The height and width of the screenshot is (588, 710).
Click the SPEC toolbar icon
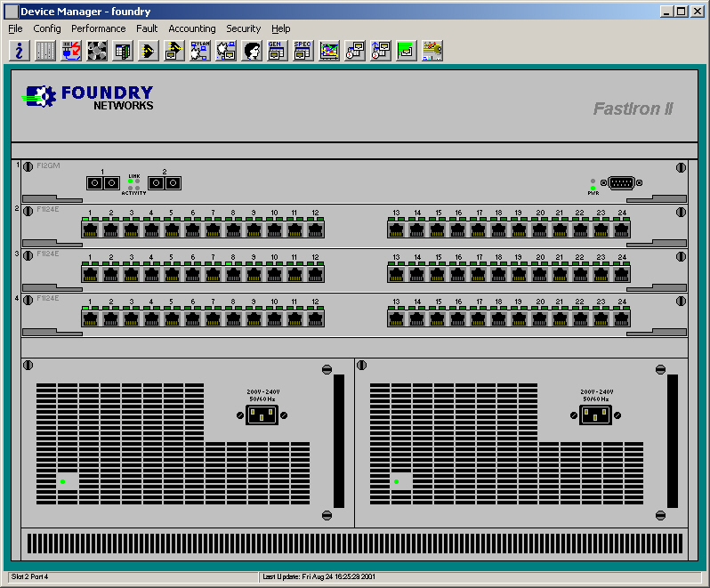coord(303,51)
